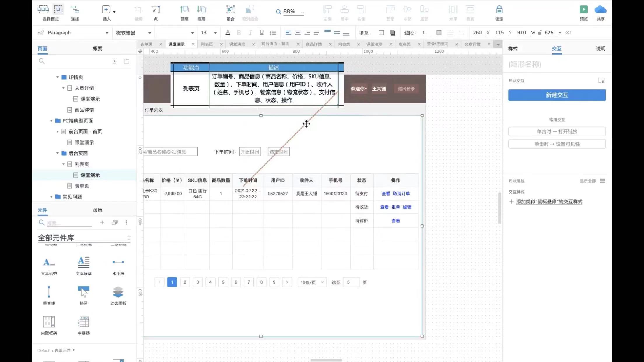644x362 pixels.
Task: Click the 添加类似"鼠标悬停"的交互样式 link
Action: click(x=549, y=202)
